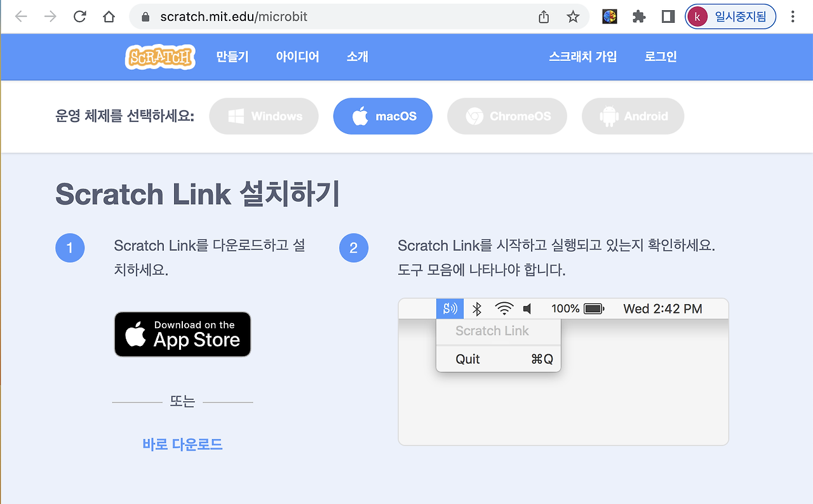Click the Bluetooth icon in the illustration
This screenshot has width=813, height=504.
[477, 309]
